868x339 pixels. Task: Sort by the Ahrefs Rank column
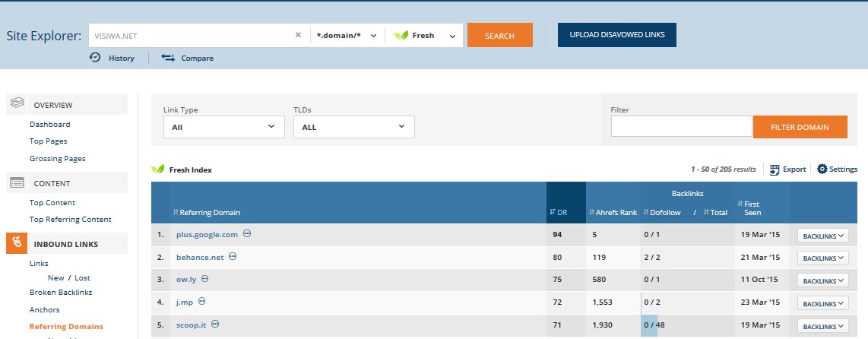[613, 212]
